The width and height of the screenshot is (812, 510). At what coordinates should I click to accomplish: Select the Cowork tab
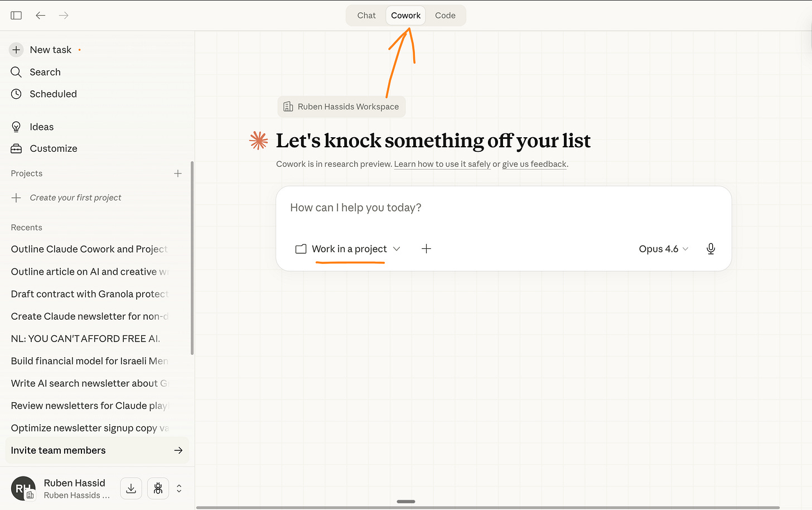[x=405, y=16]
